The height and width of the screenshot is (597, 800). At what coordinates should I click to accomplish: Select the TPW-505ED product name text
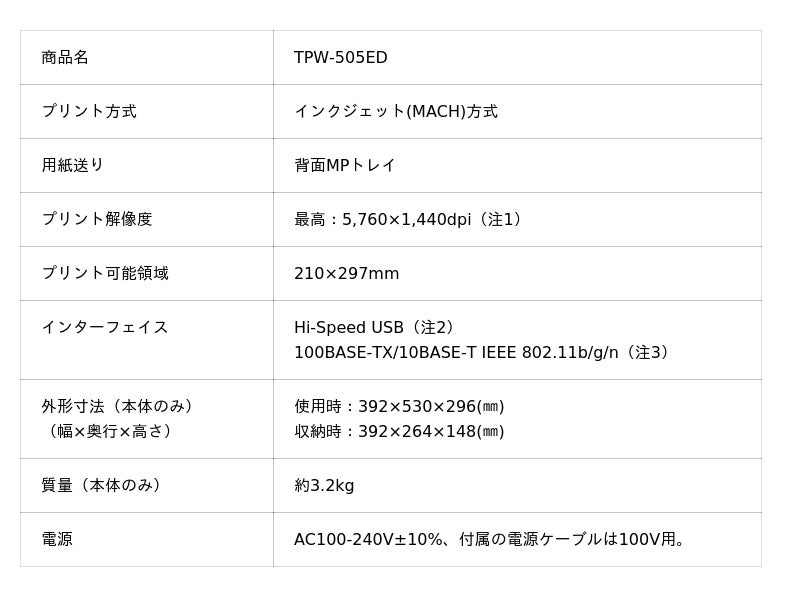pos(340,58)
